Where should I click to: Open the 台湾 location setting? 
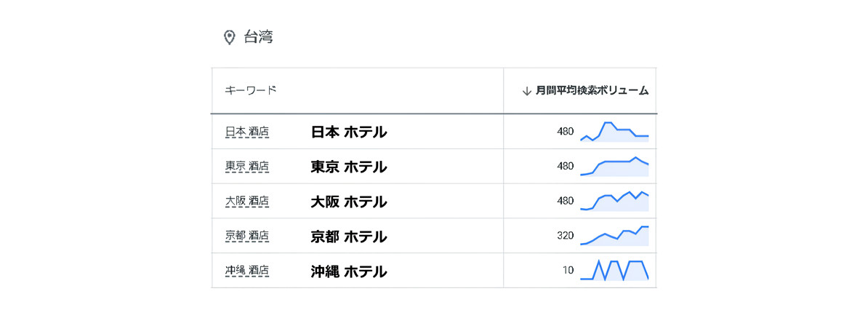(x=258, y=38)
